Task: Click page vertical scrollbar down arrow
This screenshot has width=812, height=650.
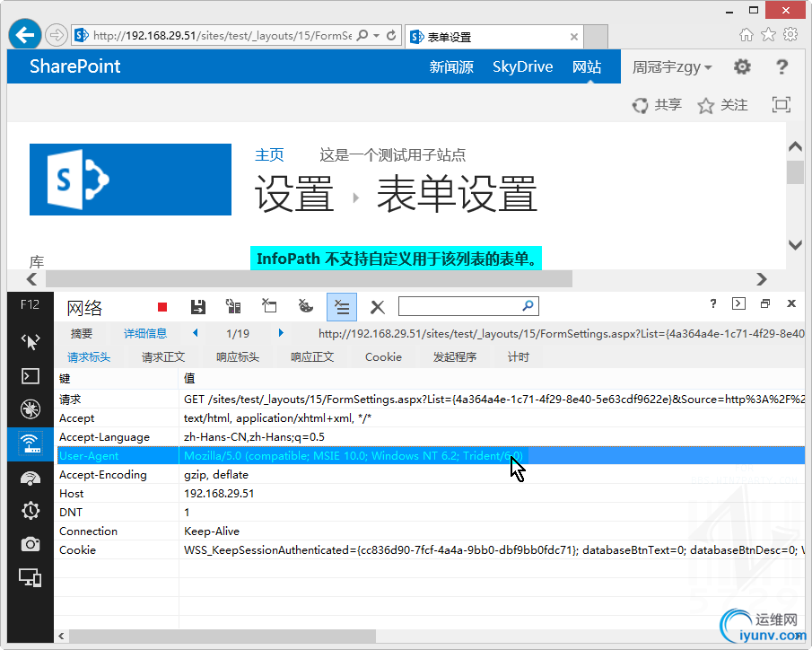Action: [795, 245]
